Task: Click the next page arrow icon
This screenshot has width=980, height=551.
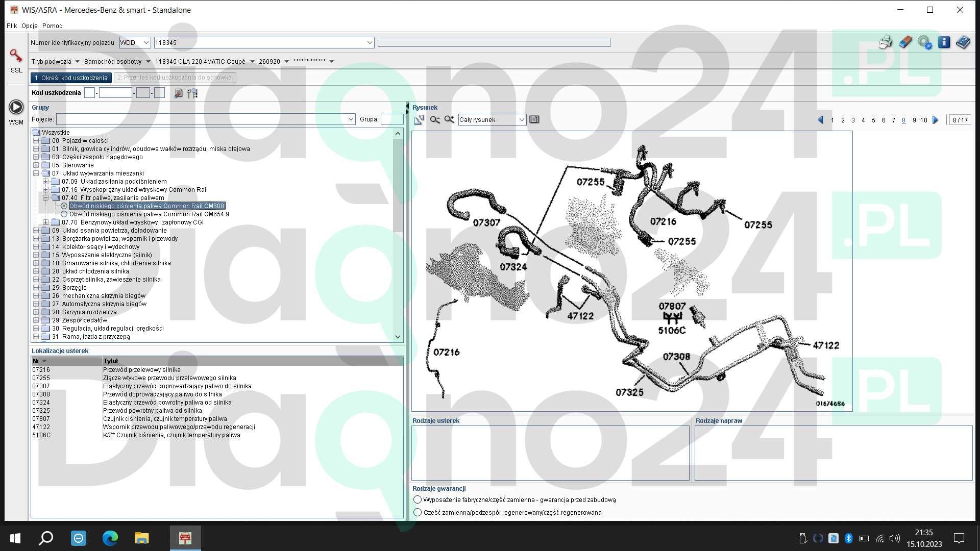Action: pos(936,120)
